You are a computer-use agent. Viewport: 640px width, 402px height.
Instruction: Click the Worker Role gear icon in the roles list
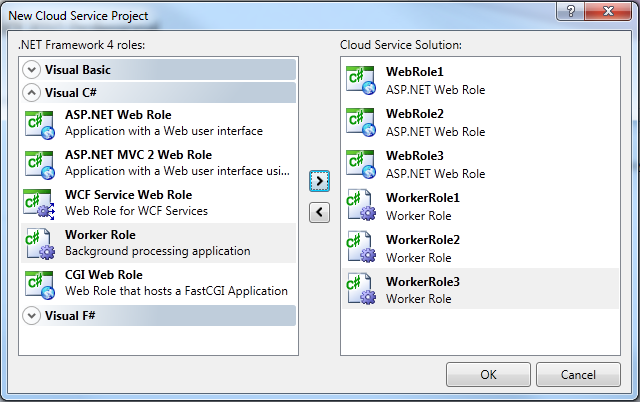pyautogui.click(x=39, y=242)
